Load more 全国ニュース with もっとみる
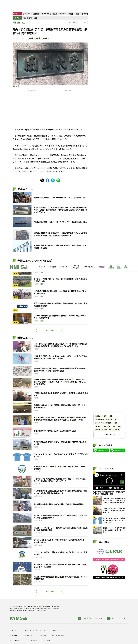Screen dimensions: 138x644 pos(50,330)
